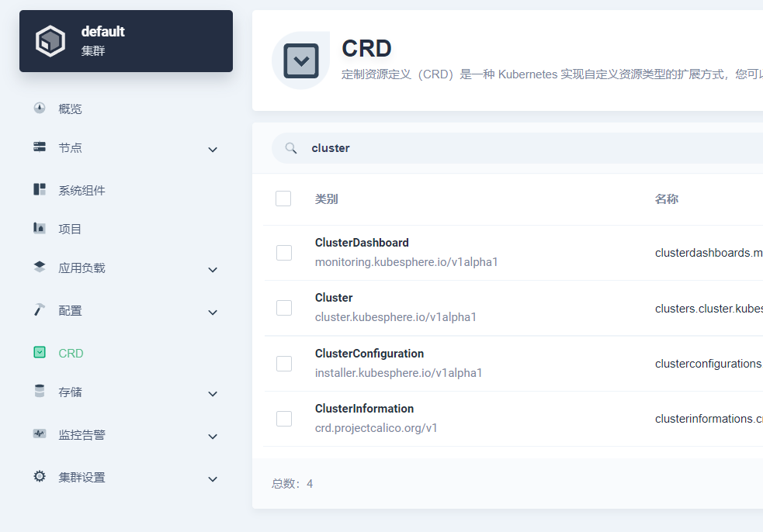
Task: Open the ClusterConfiguration CRD link
Action: click(x=369, y=354)
